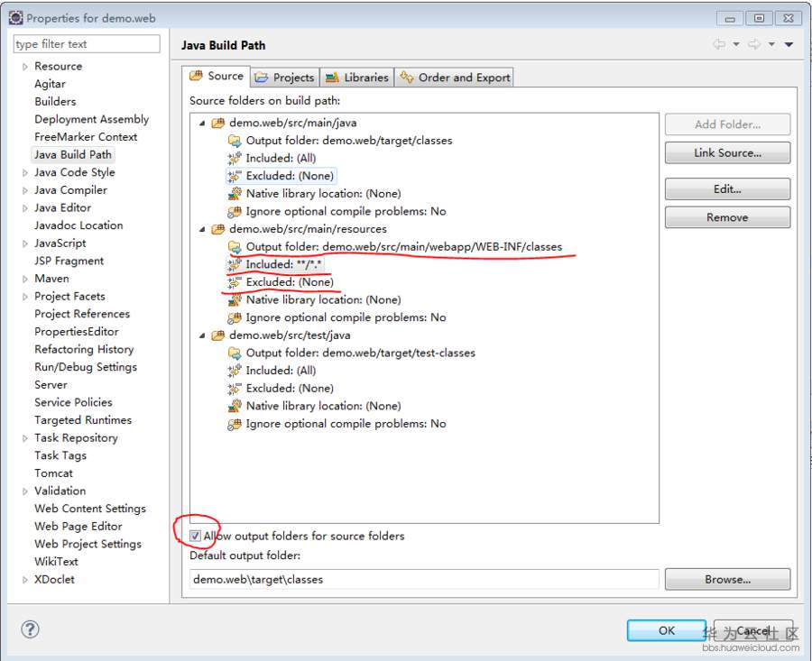Expand the JavaScript category

(x=25, y=243)
